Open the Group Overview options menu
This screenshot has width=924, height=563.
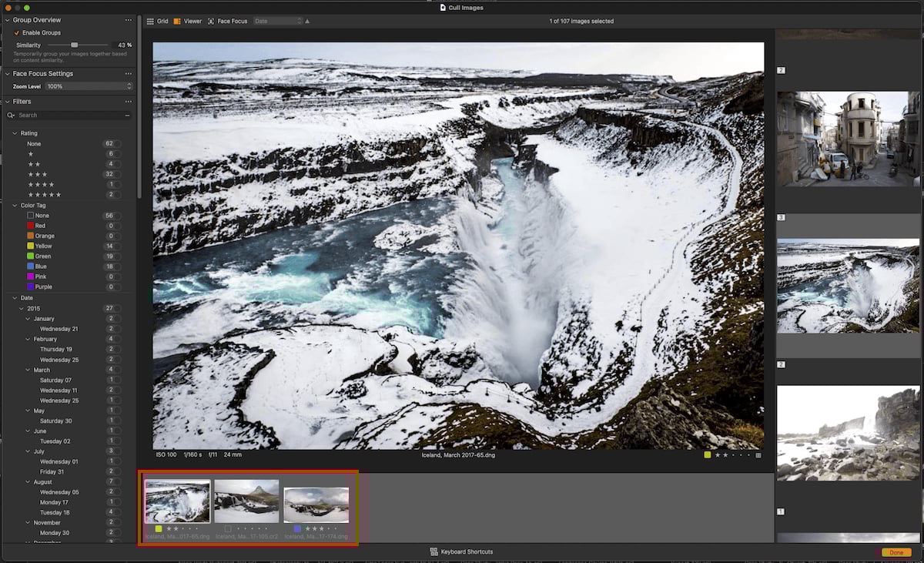click(x=128, y=19)
